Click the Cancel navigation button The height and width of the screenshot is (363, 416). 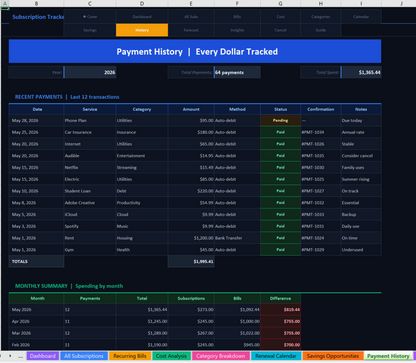tap(280, 30)
